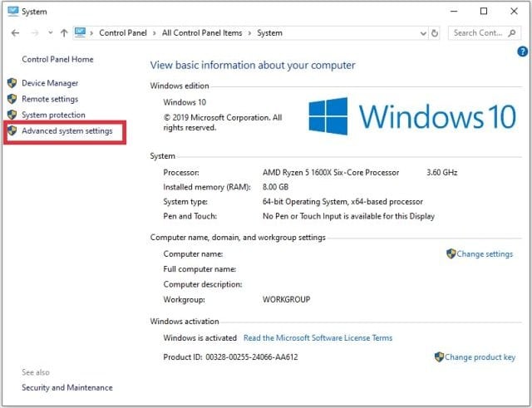The width and height of the screenshot is (532, 408).
Task: Click shield icon beside System protection
Action: tap(12, 115)
